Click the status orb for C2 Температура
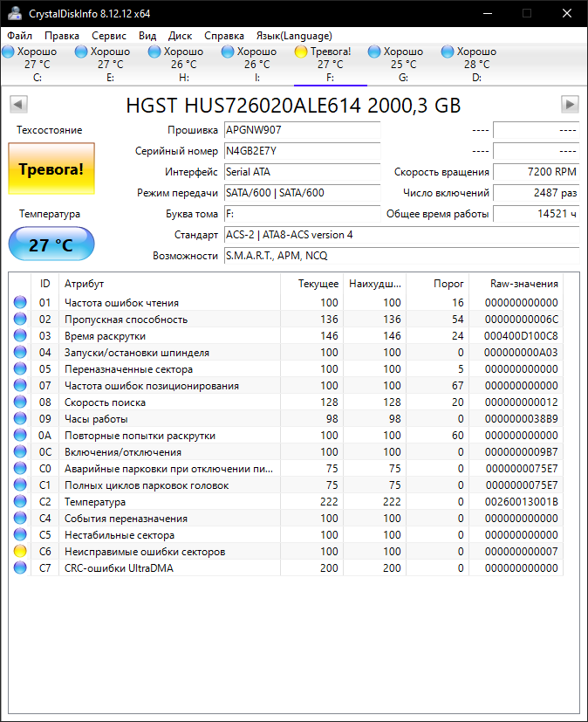The image size is (588, 722). pos(20,501)
